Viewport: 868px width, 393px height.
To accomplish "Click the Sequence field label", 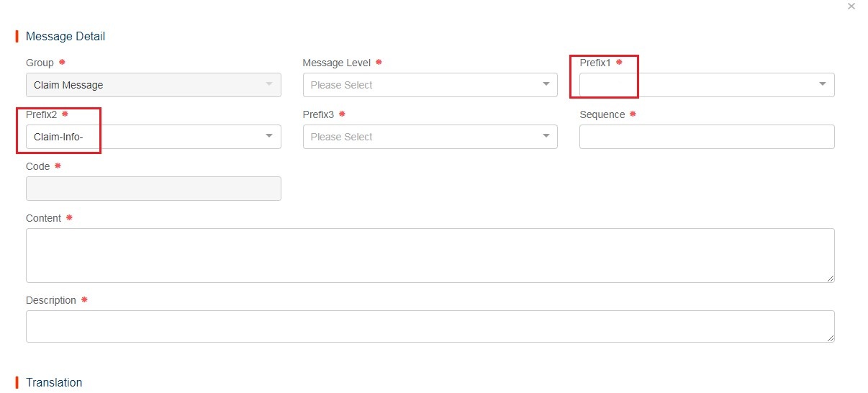I will [x=602, y=114].
